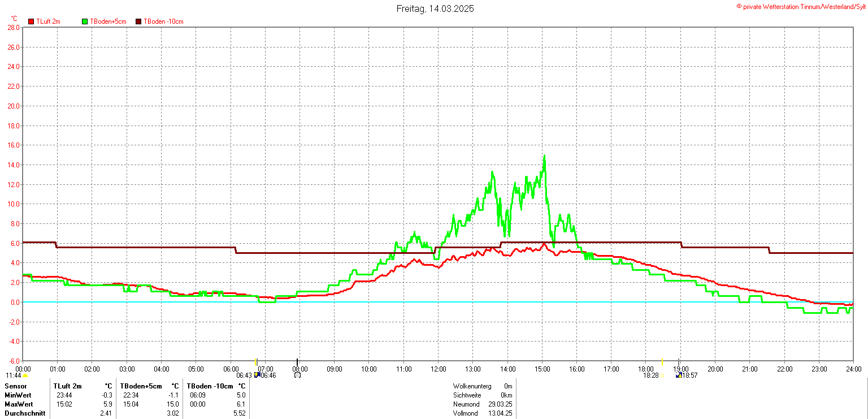Viewport: 868px width, 419px height.
Task: Click the black tick marker at 08:00
Action: [297, 362]
